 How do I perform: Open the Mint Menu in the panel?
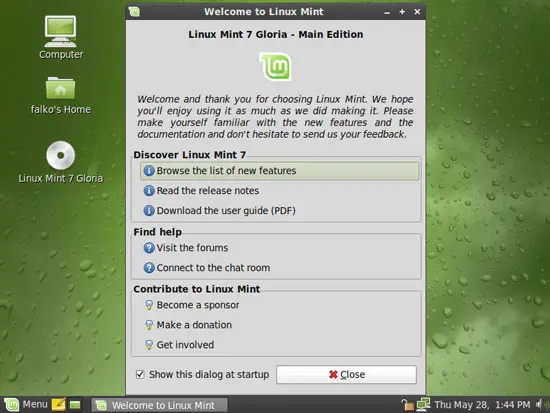[25, 405]
